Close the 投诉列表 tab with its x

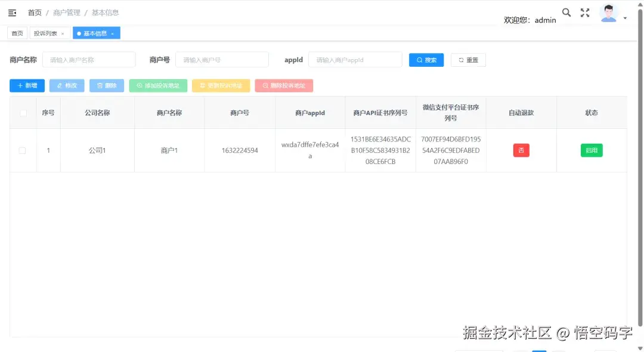[61, 33]
